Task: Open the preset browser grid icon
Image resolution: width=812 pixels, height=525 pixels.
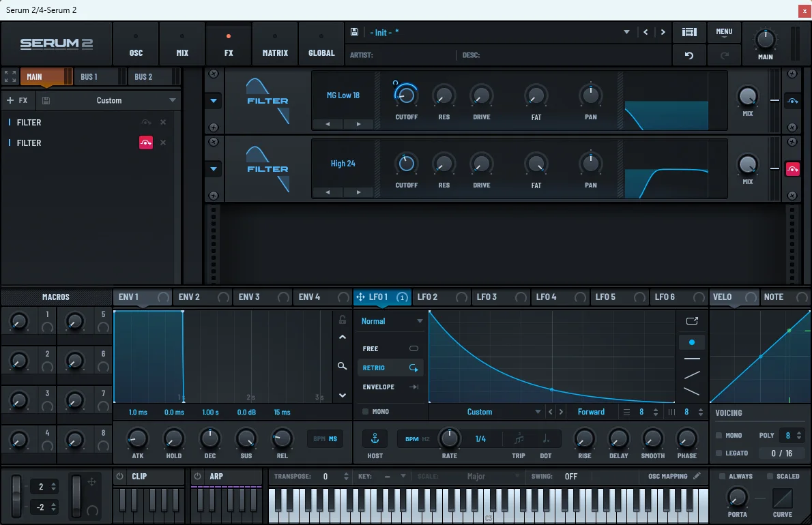Action: pos(689,31)
